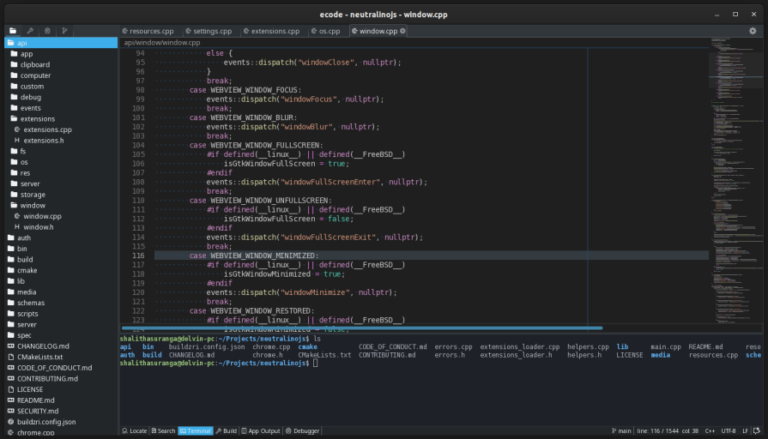Screen dimensions: 768x439
Task: Open the editor settings gear icon
Action: [x=753, y=31]
